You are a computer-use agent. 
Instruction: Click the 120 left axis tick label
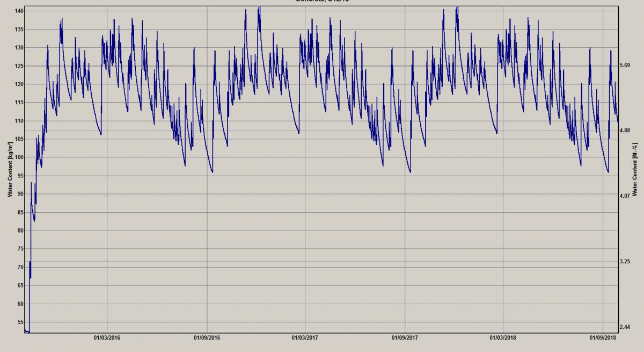point(19,84)
